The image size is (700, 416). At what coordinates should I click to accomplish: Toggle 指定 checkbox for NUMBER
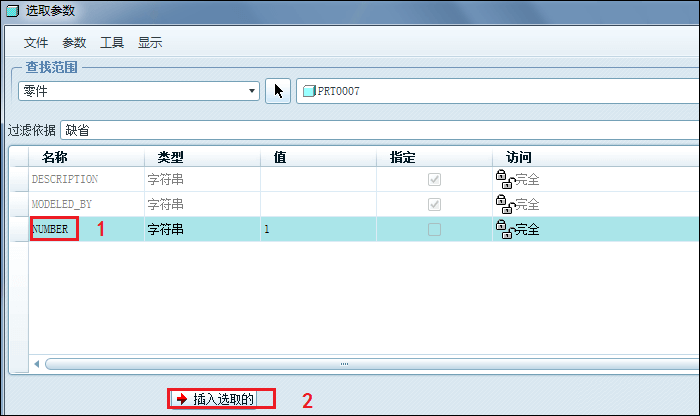tap(434, 229)
